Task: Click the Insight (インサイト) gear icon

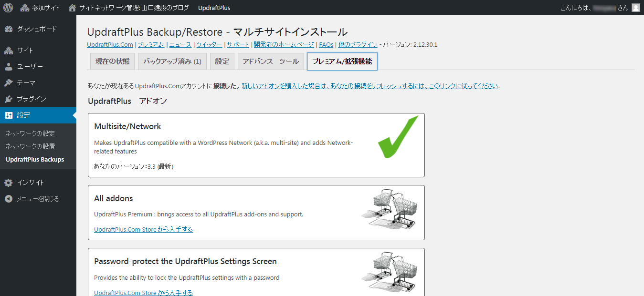Action: click(x=9, y=183)
